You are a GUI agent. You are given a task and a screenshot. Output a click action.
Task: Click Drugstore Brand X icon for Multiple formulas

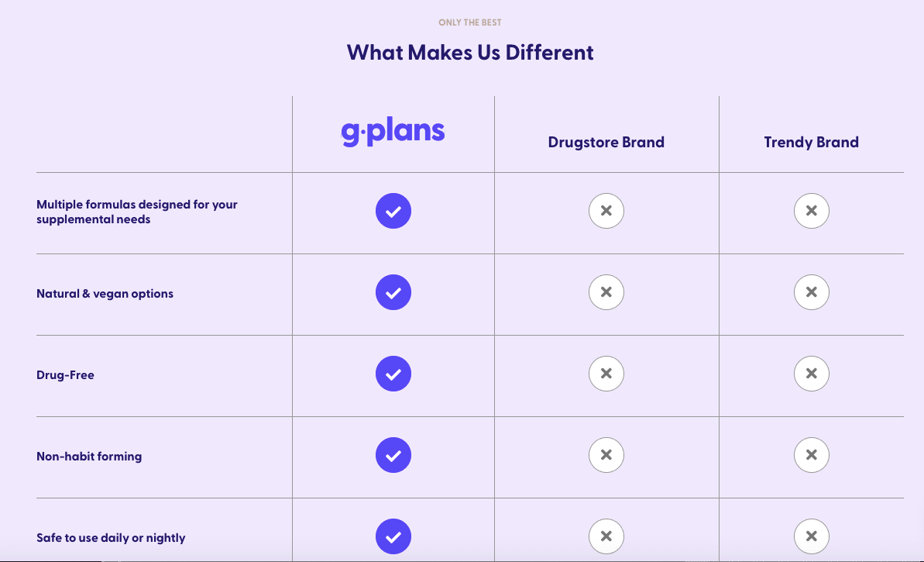click(x=606, y=211)
